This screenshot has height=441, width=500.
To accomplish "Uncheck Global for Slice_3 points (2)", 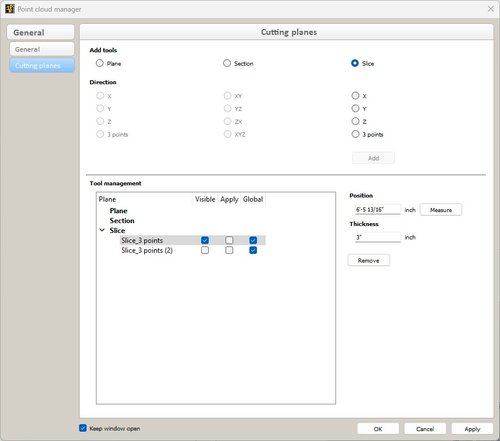I will pyautogui.click(x=253, y=250).
